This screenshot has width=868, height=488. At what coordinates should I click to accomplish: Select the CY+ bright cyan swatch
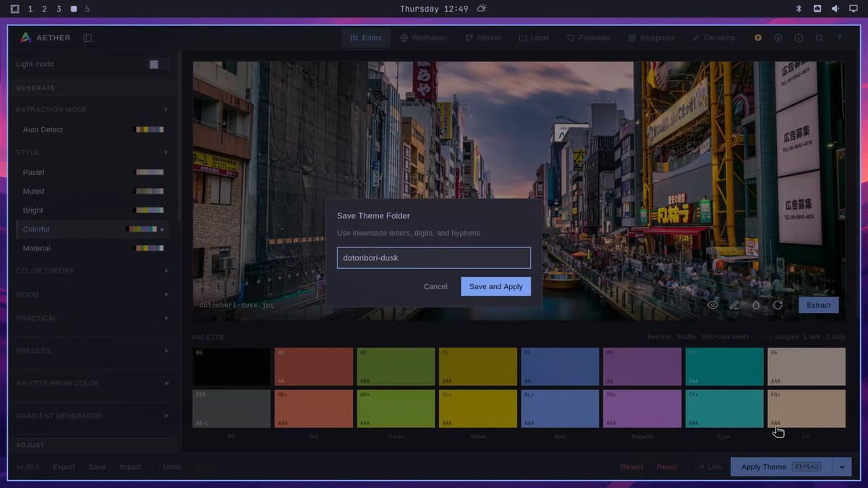pos(724,408)
